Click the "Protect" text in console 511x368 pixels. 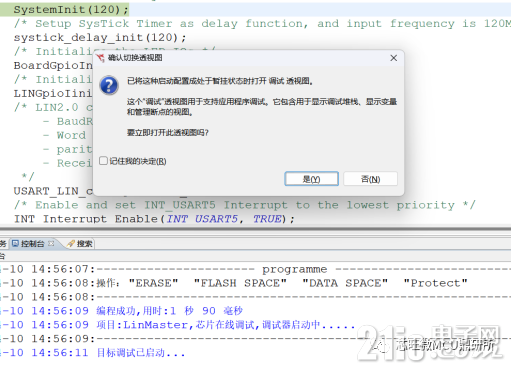[x=436, y=283]
